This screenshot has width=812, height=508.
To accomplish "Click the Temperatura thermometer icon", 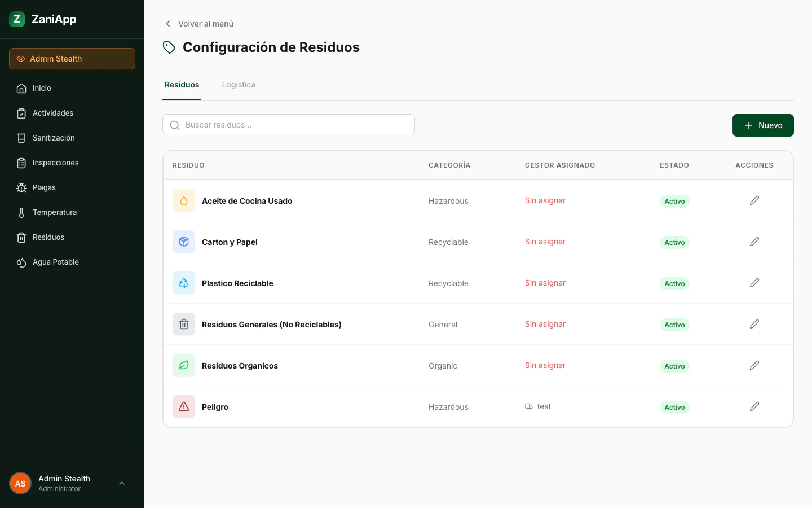I will pyautogui.click(x=21, y=212).
